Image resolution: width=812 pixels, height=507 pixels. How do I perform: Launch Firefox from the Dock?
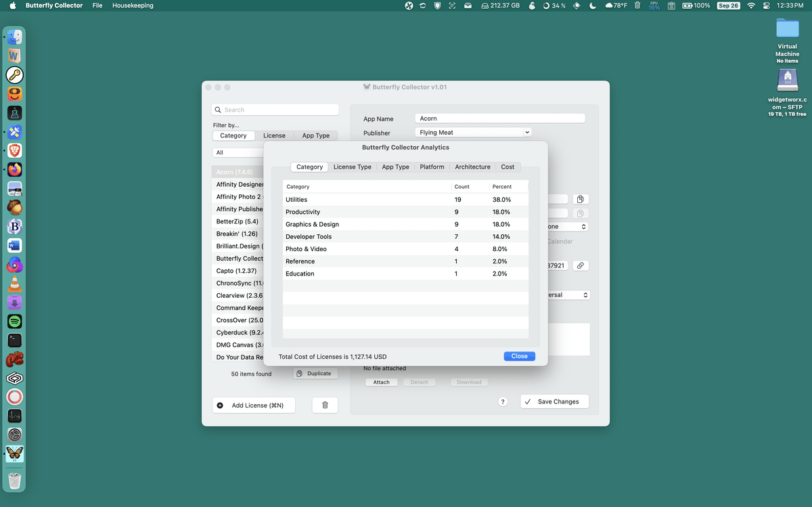[15, 169]
